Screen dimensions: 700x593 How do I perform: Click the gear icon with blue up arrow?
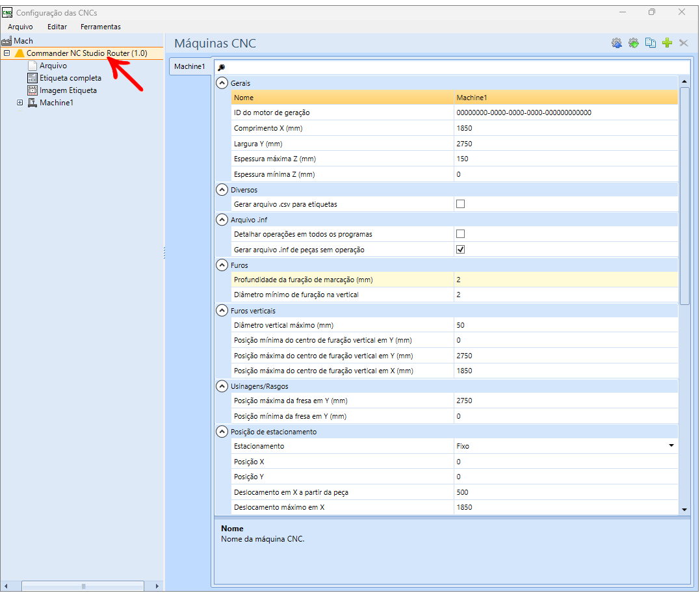(617, 43)
